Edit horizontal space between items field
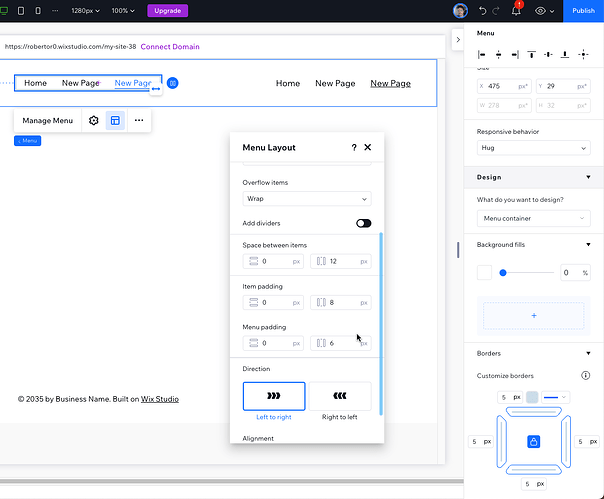 (341, 261)
